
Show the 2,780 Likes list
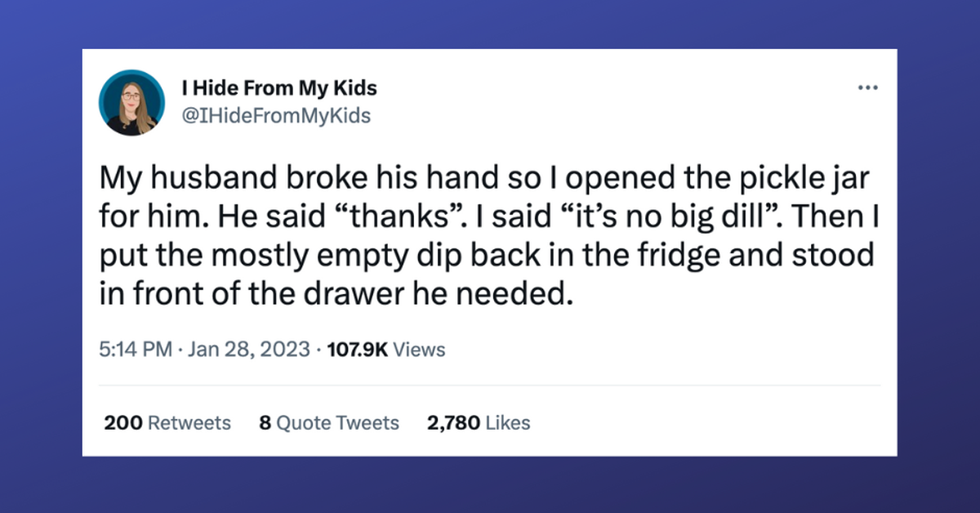tap(479, 423)
